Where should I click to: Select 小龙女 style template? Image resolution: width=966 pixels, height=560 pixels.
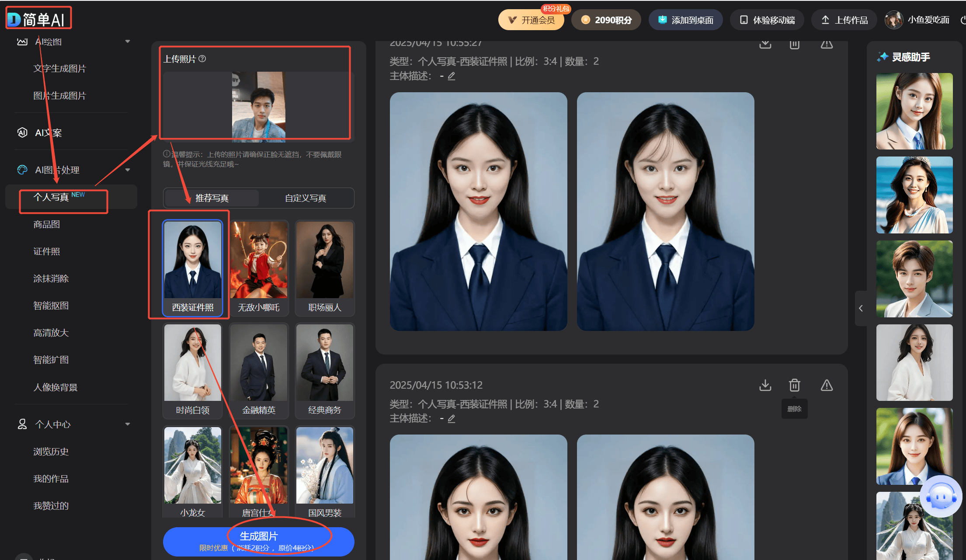click(193, 472)
